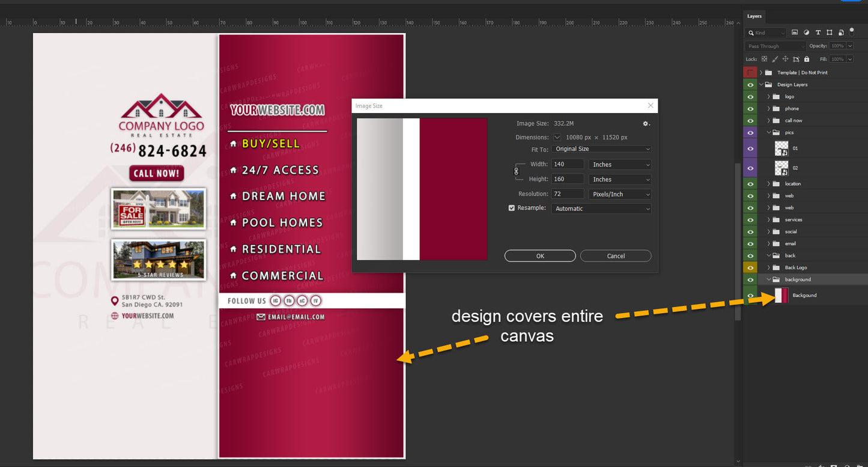
Task: Open the Resolution units Pixels/Inch dropdown
Action: (x=620, y=194)
